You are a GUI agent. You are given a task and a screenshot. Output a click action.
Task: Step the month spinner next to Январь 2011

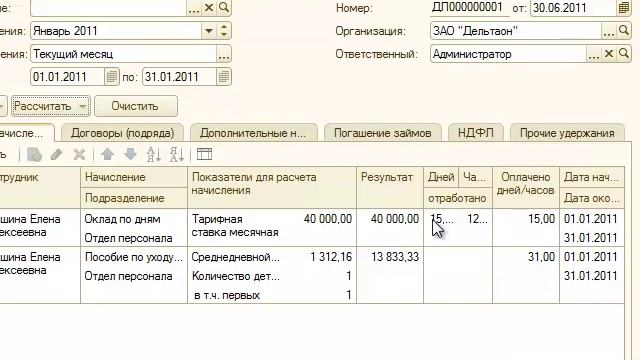224,31
